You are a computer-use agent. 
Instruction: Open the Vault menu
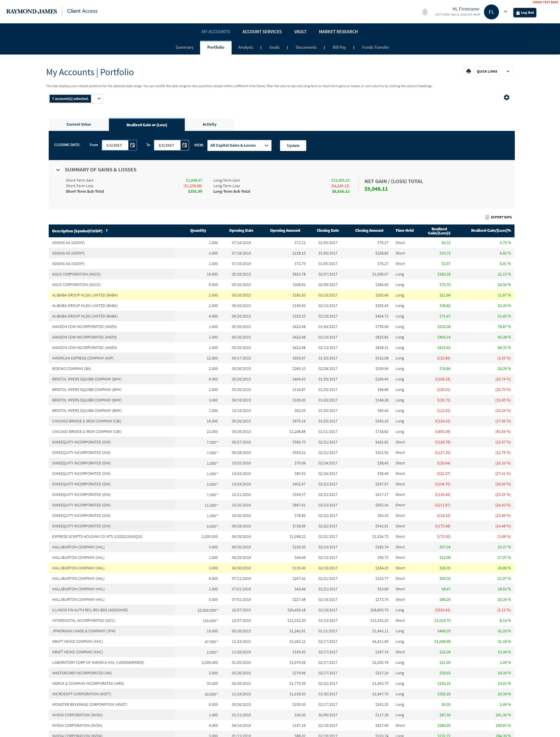[x=300, y=32]
